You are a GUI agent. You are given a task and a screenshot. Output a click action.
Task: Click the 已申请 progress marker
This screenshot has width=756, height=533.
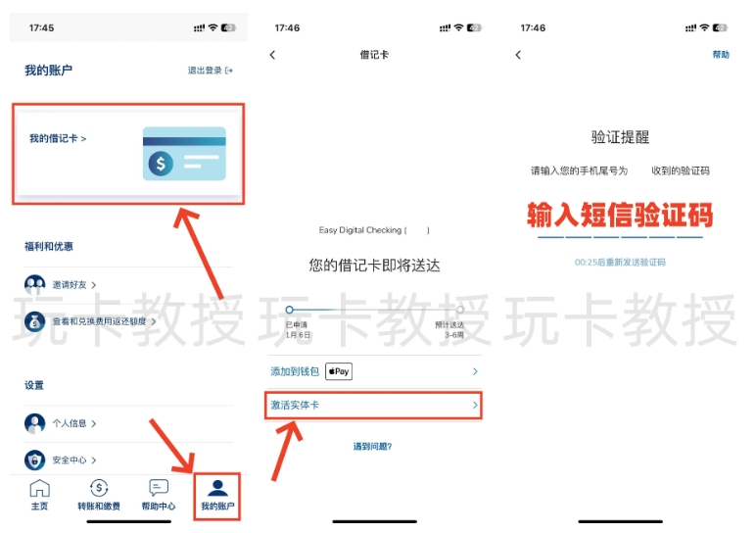pyautogui.click(x=289, y=310)
